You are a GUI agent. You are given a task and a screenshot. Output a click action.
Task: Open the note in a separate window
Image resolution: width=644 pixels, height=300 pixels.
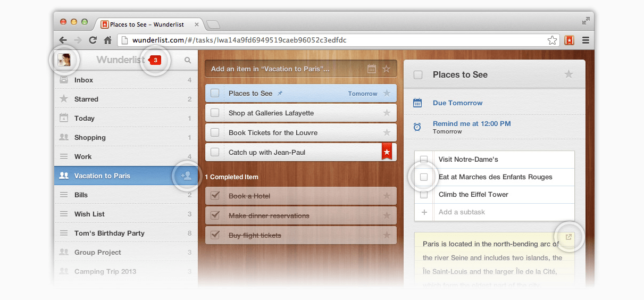point(568,237)
